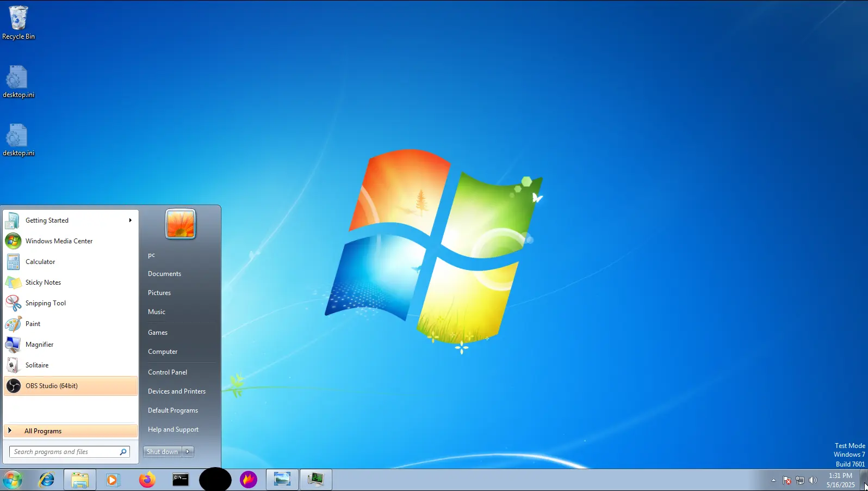This screenshot has width=868, height=491.
Task: Open Paint from the Start menu
Action: (x=71, y=324)
